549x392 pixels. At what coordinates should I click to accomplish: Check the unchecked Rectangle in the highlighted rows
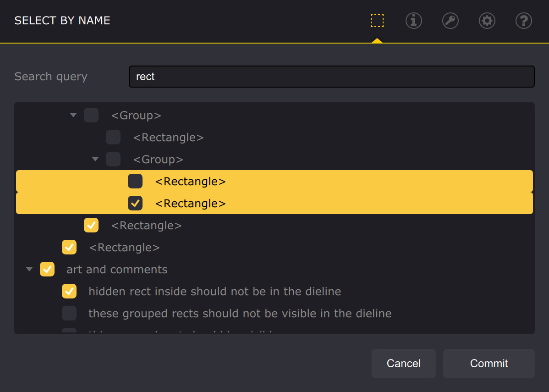[135, 181]
